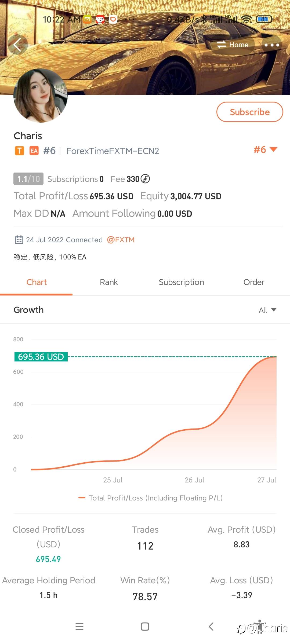Open the All time range dropdown
Screen dimensions: 290x644
(267, 310)
